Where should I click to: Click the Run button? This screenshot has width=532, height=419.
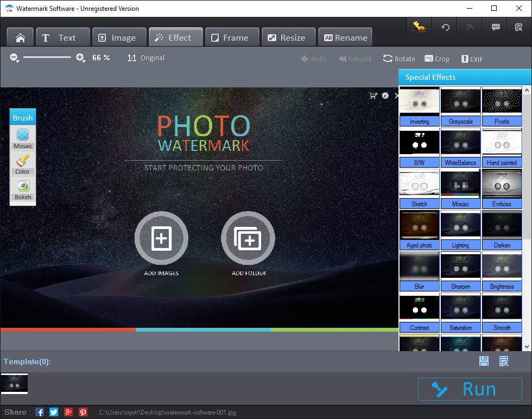coord(470,389)
